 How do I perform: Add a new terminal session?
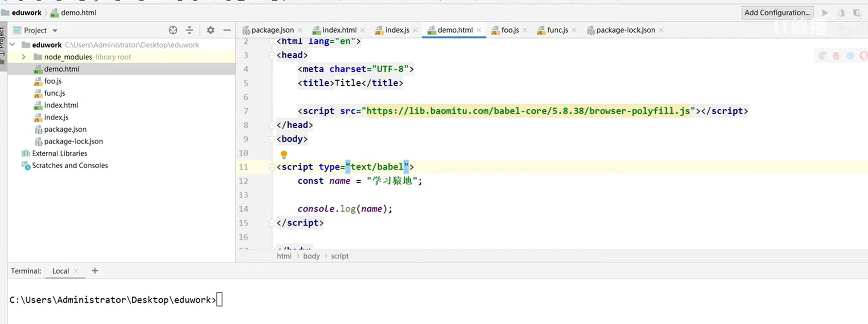(x=95, y=271)
